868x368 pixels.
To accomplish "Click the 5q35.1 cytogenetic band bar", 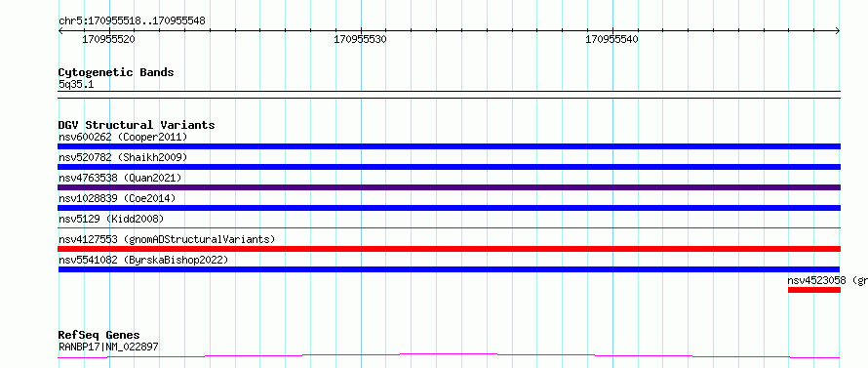I will point(449,95).
